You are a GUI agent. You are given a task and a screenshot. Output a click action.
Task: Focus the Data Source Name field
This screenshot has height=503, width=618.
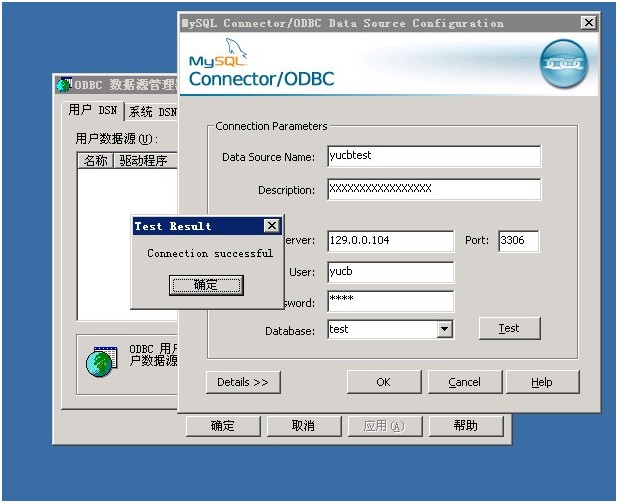(434, 156)
